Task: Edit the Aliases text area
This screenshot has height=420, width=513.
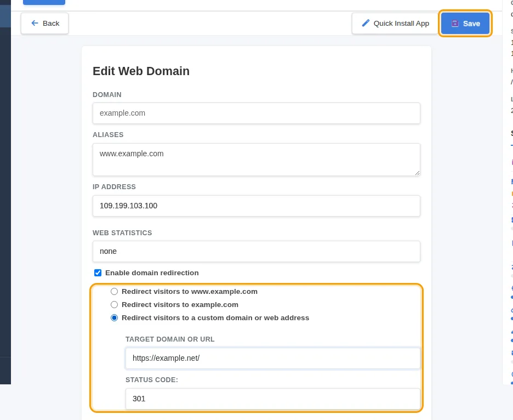Action: click(x=256, y=160)
